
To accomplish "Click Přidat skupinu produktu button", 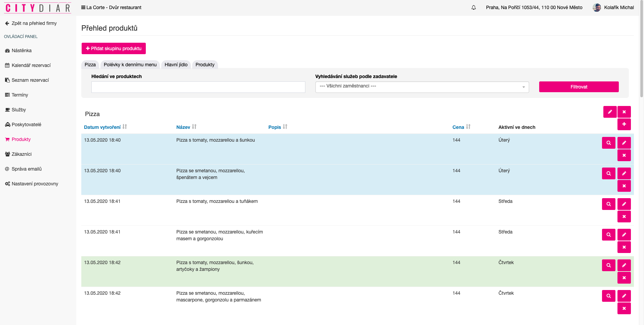I will 114,48.
